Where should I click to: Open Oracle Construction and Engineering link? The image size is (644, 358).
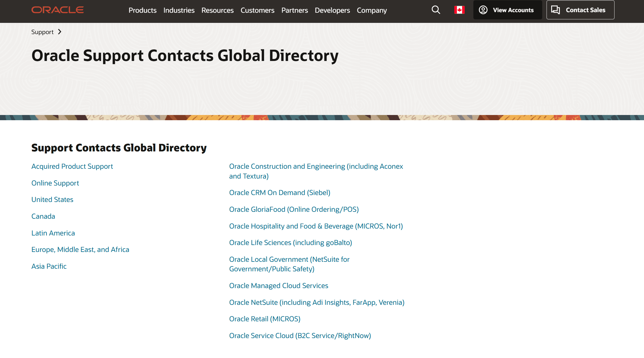pyautogui.click(x=316, y=171)
